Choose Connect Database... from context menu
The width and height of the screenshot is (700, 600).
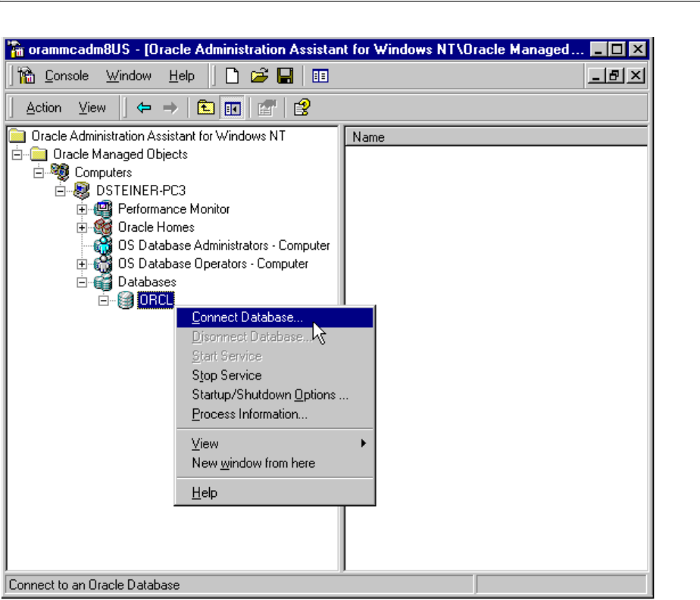(275, 317)
